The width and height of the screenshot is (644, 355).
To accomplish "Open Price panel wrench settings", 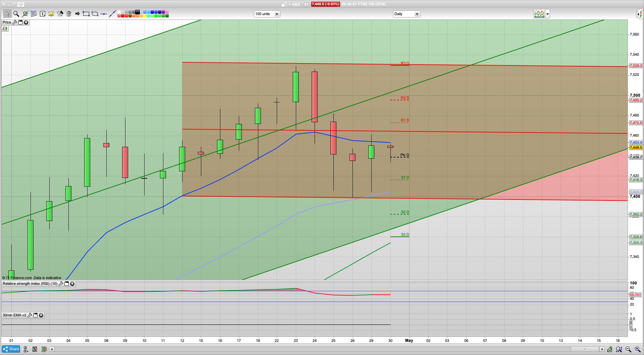I will [14, 23].
